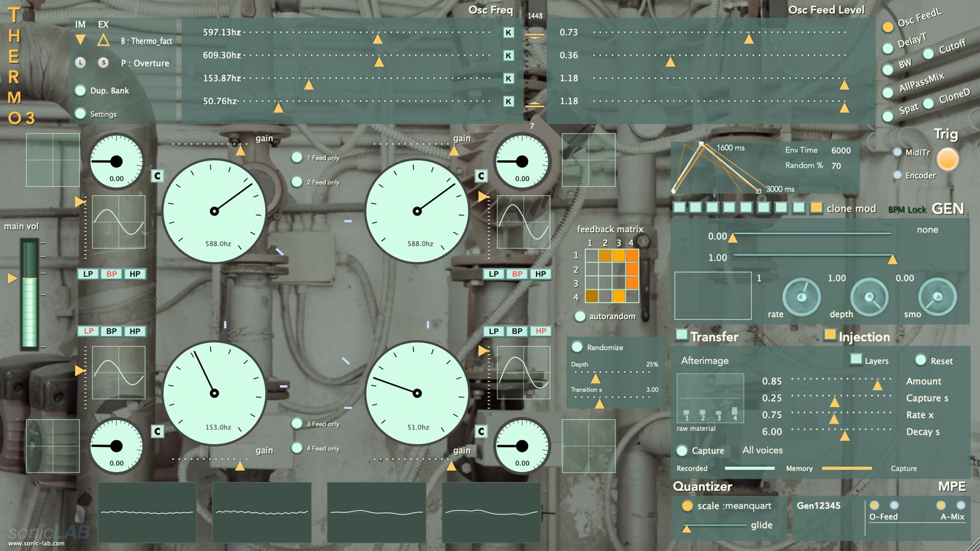Viewport: 980px width, 551px height.
Task: Click the smo knob
Action: [937, 297]
